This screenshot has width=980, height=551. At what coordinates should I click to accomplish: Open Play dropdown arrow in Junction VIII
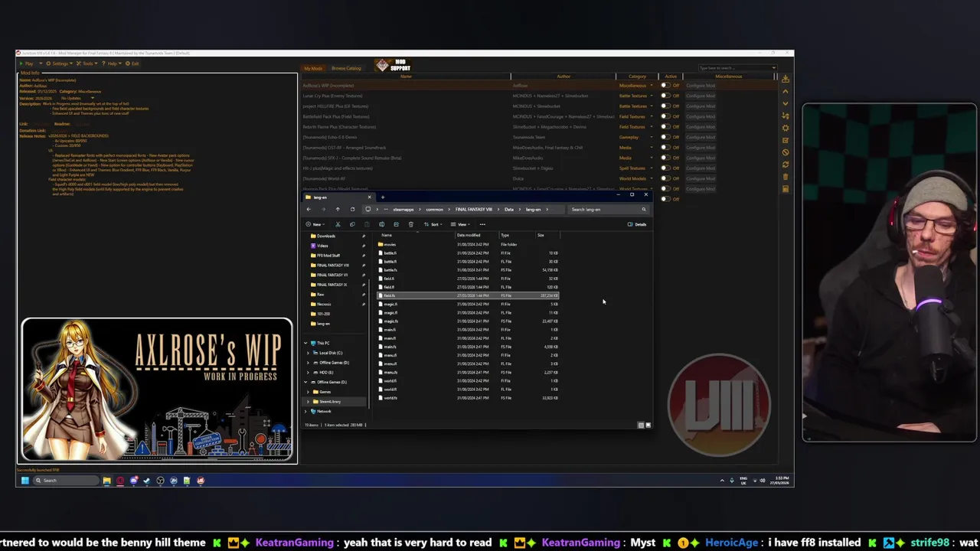[41, 64]
